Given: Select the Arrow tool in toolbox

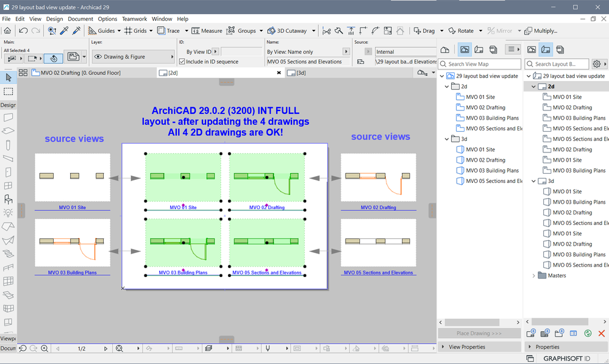Looking at the screenshot, I should point(8,77).
